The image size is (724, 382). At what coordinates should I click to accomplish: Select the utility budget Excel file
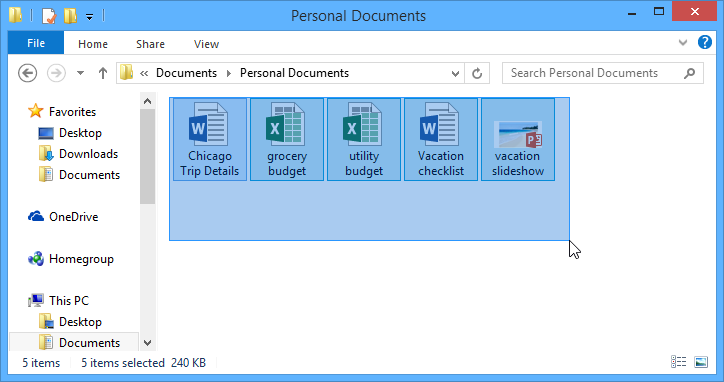pos(364,139)
